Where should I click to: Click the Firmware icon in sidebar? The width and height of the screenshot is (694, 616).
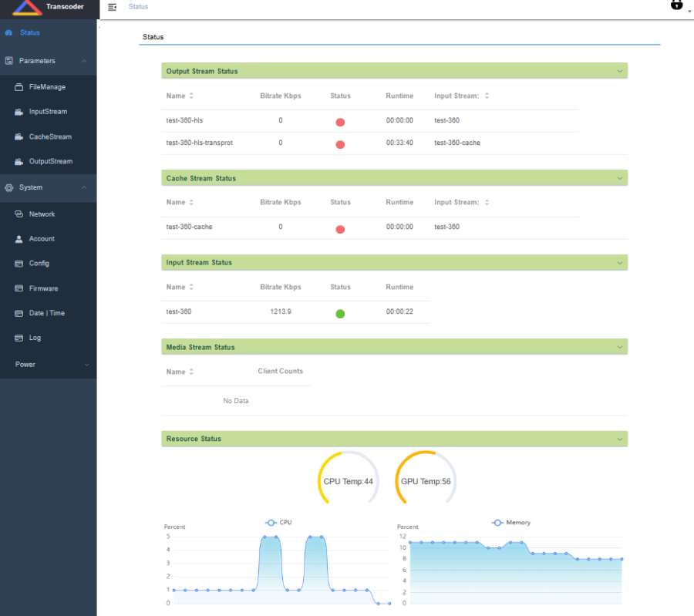tap(19, 288)
